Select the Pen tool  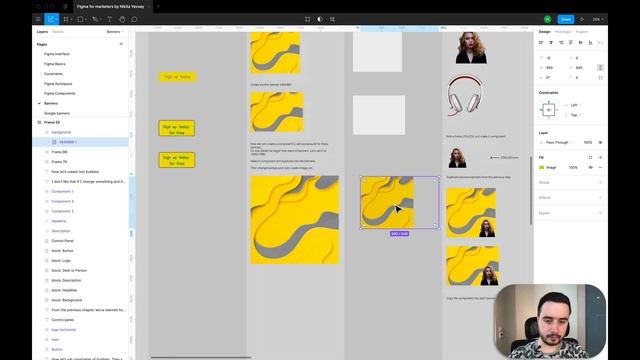pyautogui.click(x=95, y=19)
